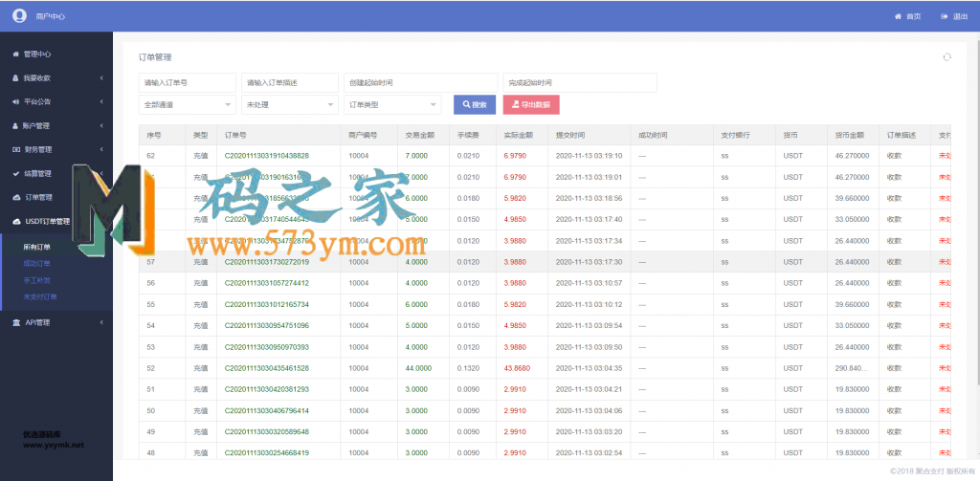Click submit time 2020-11-13 03:19:10
Image resolution: width=980 pixels, height=481 pixels.
[x=589, y=156]
